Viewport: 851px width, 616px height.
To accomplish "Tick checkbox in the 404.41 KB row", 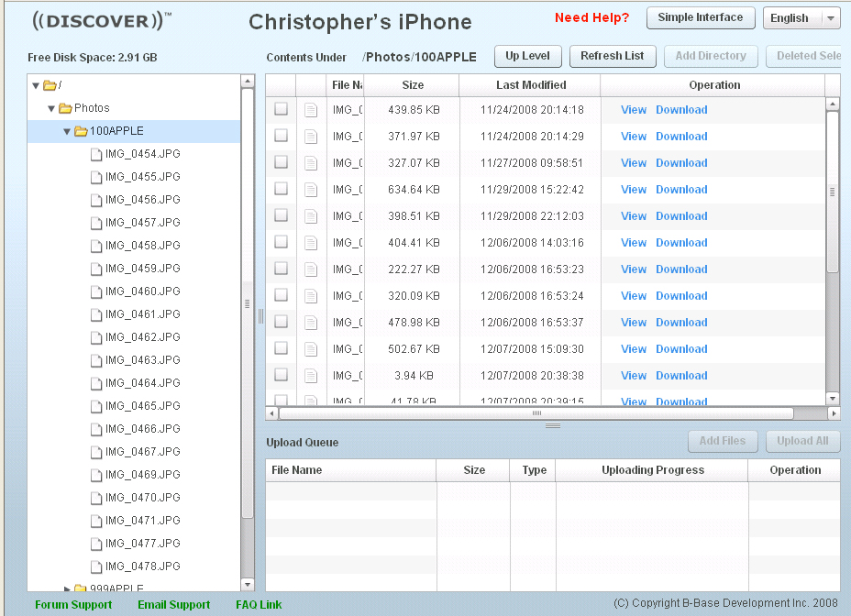I will coord(281,242).
